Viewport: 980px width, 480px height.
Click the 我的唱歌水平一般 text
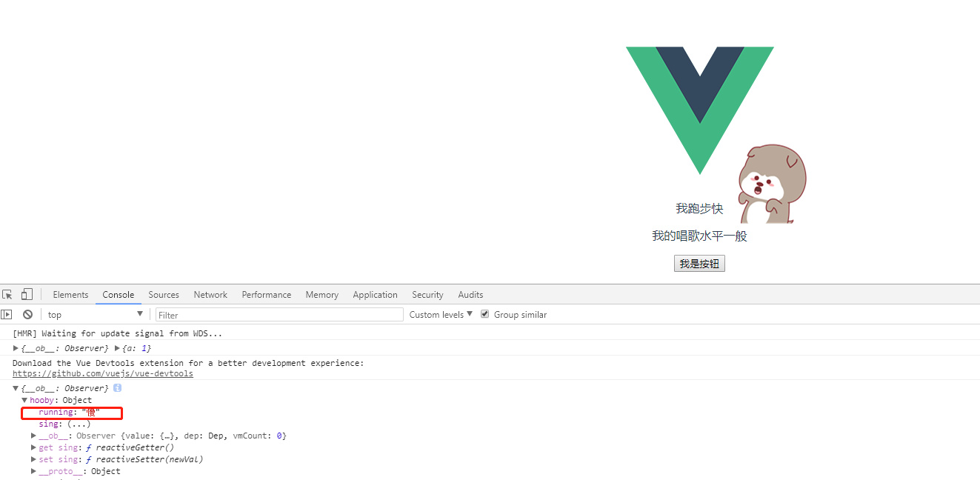[699, 236]
